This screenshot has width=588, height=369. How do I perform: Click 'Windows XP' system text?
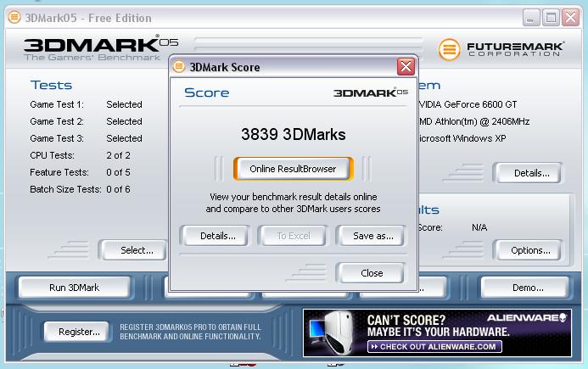point(479,138)
